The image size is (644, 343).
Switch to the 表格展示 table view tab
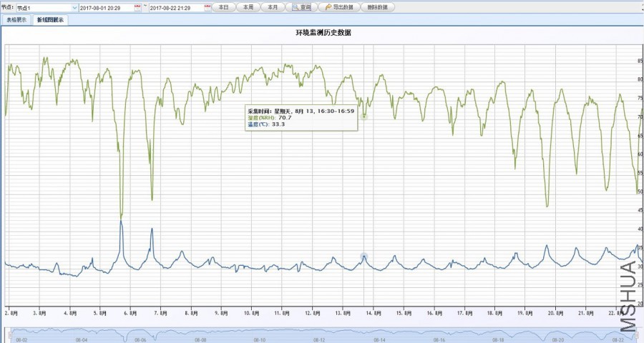16,20
